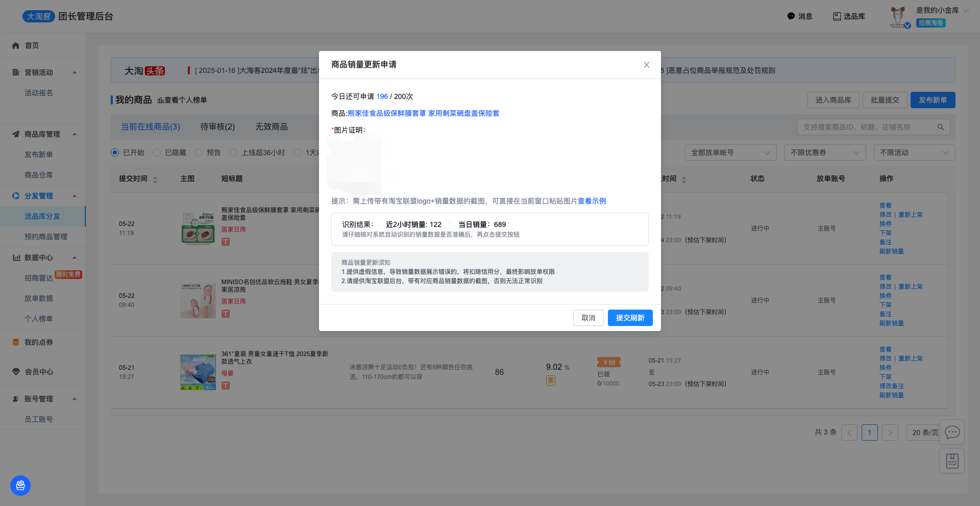The width and height of the screenshot is (980, 506).
Task: Expand the 不限优惠券 dropdown
Action: pyautogui.click(x=825, y=153)
